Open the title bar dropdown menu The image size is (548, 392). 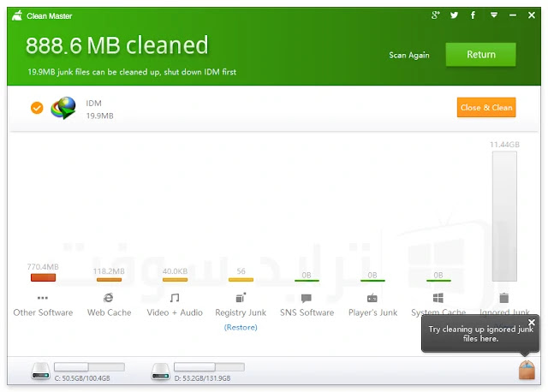493,15
